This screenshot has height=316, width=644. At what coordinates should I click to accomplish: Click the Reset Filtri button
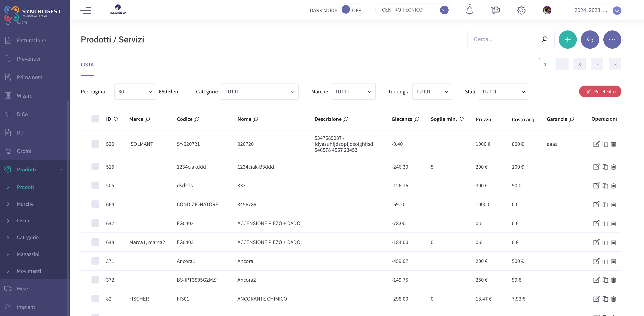[600, 92]
